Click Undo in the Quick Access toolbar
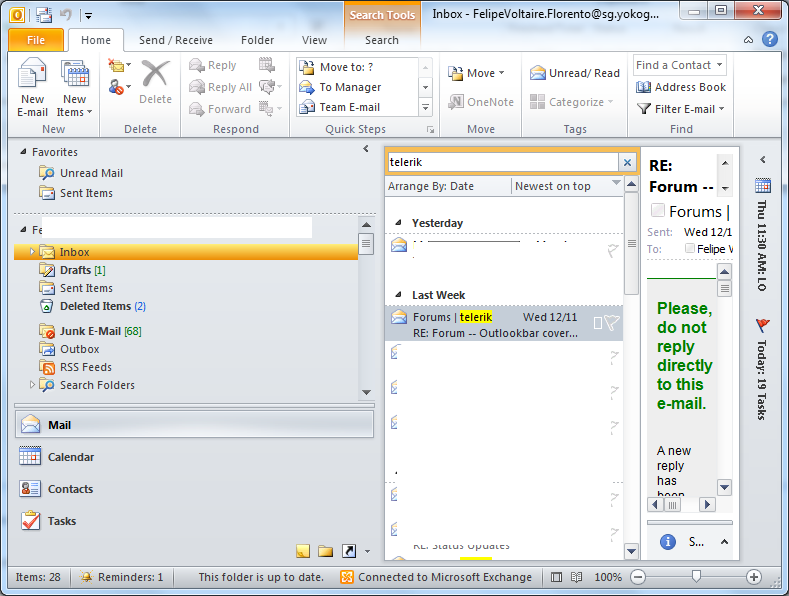This screenshot has width=789, height=596. 66,15
